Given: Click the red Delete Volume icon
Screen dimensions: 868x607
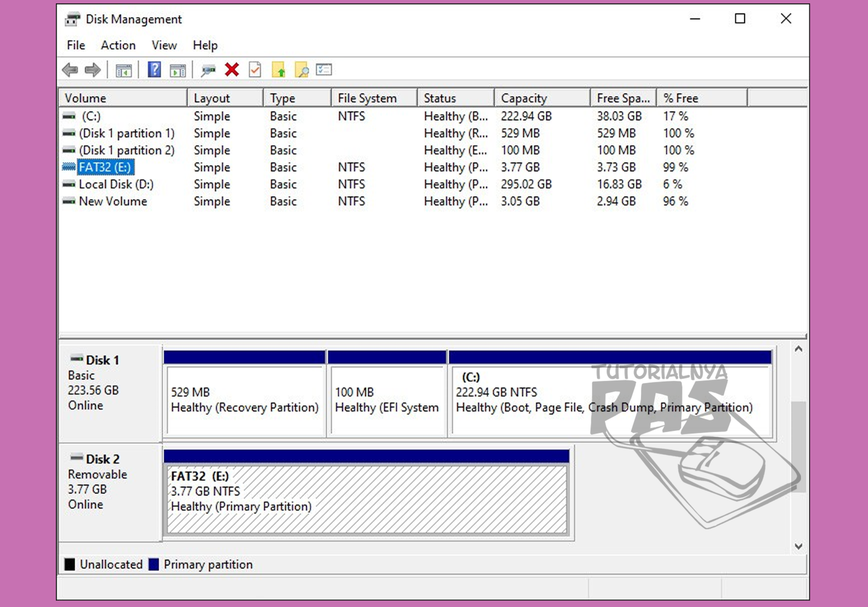Looking at the screenshot, I should (x=231, y=70).
